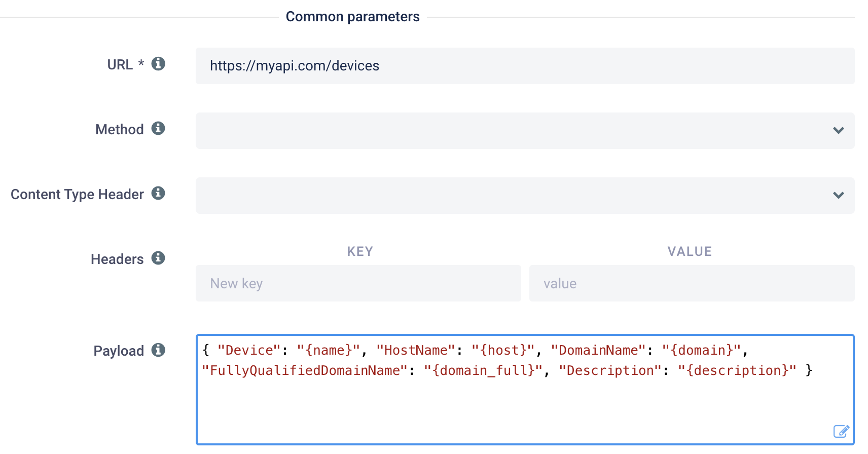Click the info icon next to URL
The height and width of the screenshot is (454, 868).
point(158,64)
